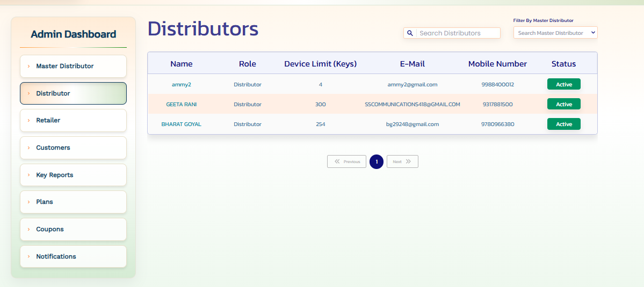The image size is (644, 287).
Task: Click the Next pagination button
Action: [402, 161]
